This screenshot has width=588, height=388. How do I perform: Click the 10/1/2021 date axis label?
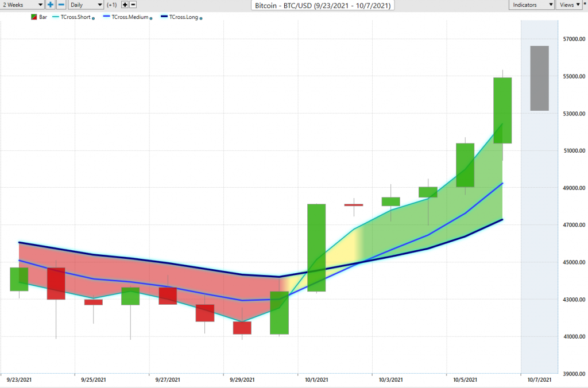(316, 380)
